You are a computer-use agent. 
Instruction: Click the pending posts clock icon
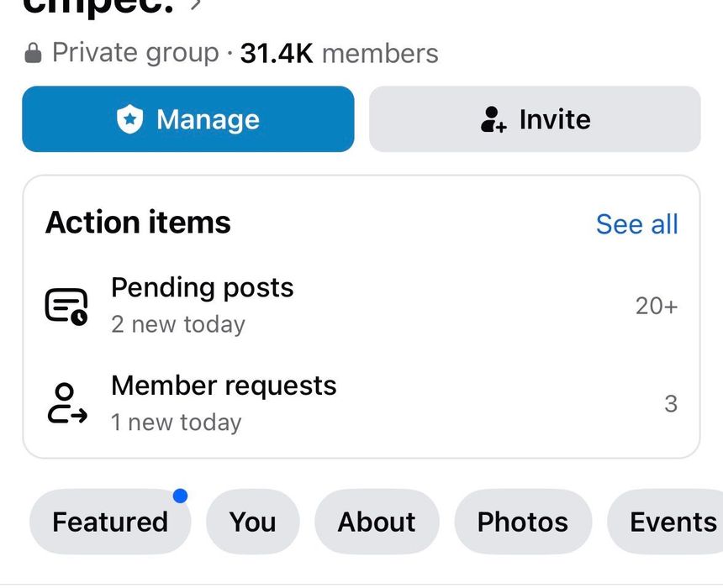66,306
